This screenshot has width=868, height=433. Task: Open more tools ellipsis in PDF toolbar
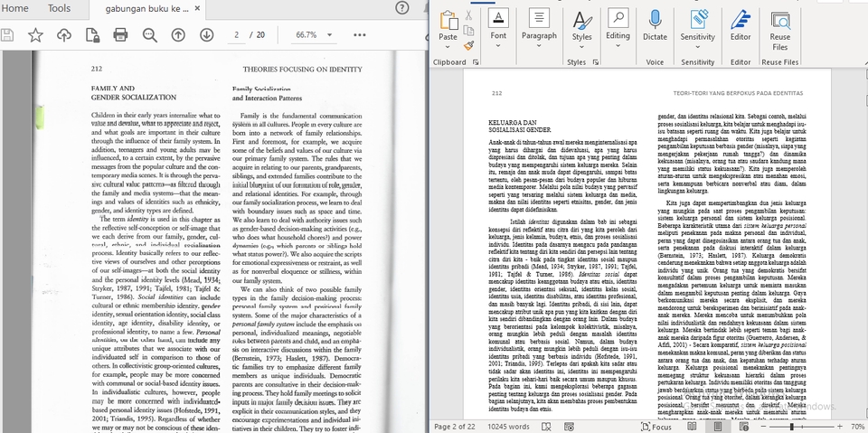pos(360,35)
